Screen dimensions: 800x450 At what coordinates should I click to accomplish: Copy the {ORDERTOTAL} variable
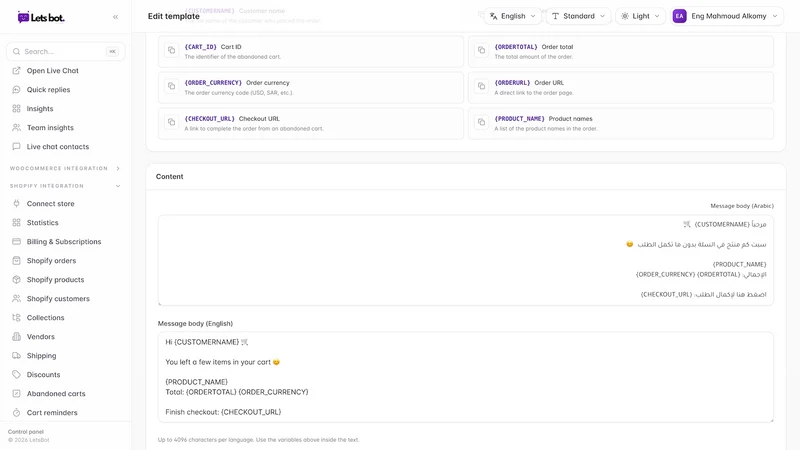(x=481, y=51)
